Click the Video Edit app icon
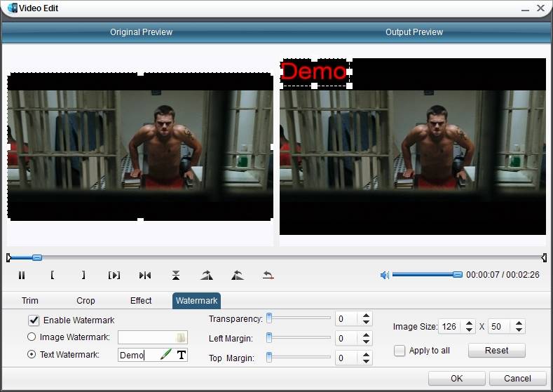The image size is (553, 392). (12, 8)
